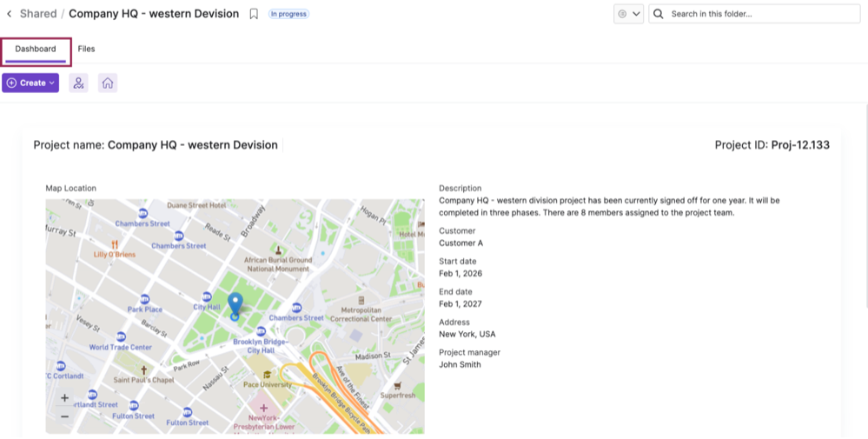
Task: Click the page vertical scrollbar
Action: (865, 205)
